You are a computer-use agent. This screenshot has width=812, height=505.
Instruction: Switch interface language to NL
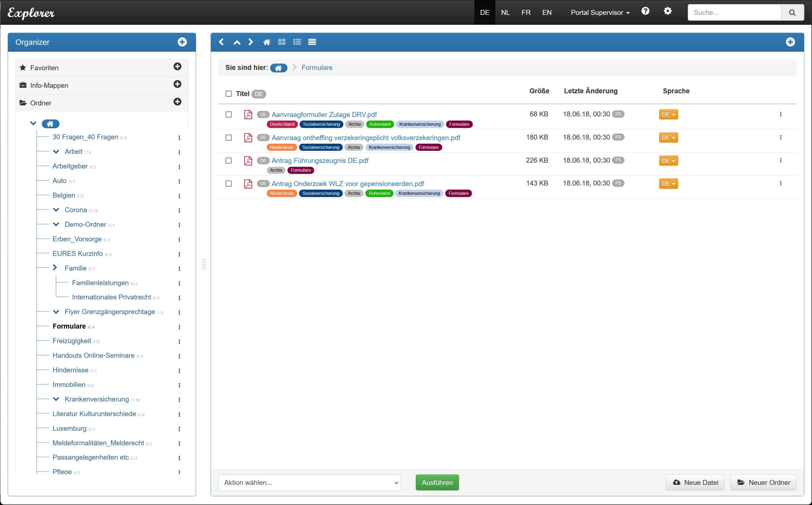pyautogui.click(x=505, y=13)
